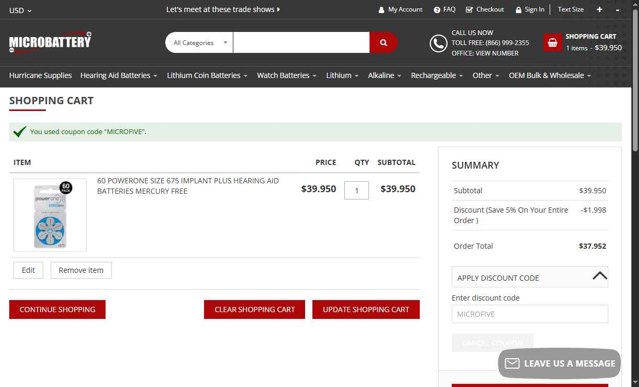Expand the Watch Batteries menu
639x387 pixels.
point(286,75)
